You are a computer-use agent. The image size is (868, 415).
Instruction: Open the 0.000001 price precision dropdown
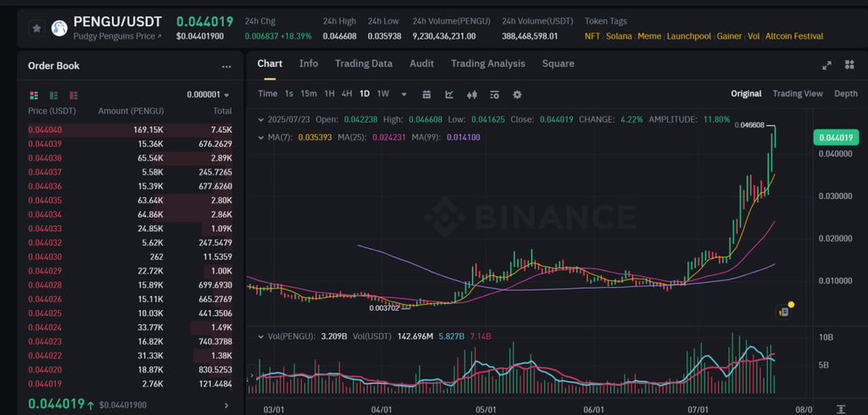click(x=209, y=95)
